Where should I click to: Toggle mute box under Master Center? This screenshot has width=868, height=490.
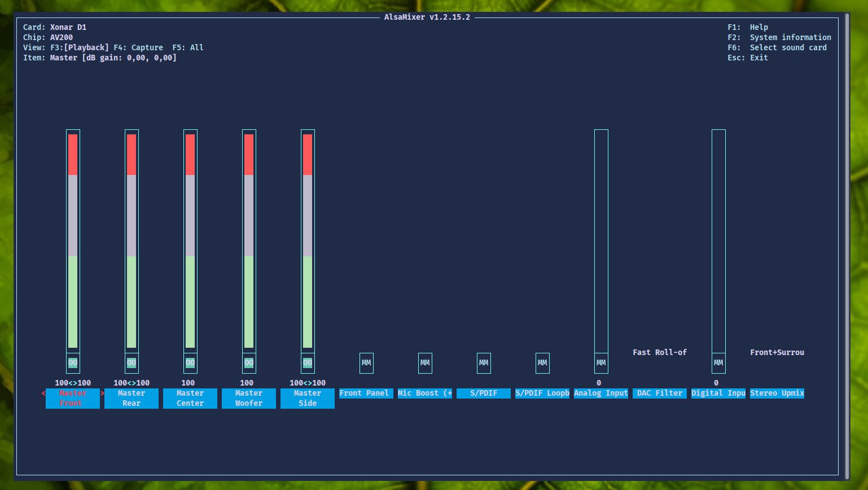(x=190, y=363)
